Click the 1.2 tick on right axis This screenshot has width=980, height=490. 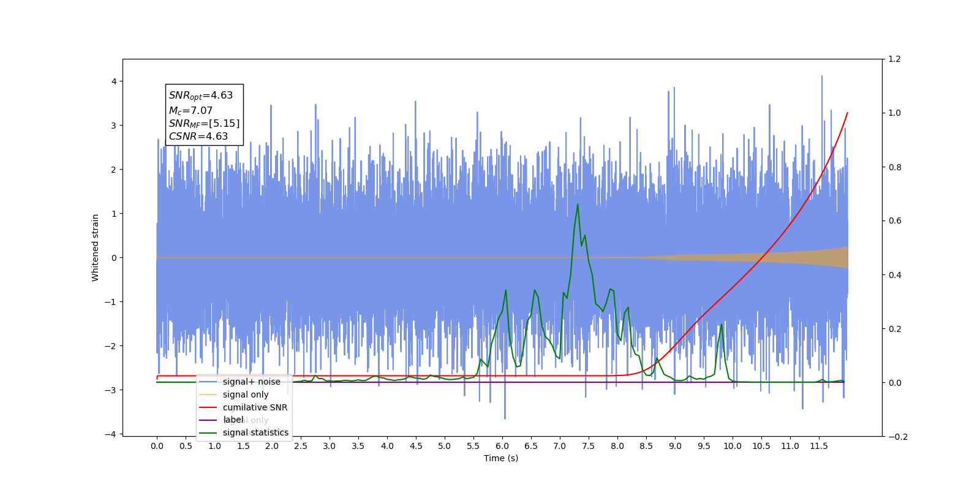tap(894, 59)
